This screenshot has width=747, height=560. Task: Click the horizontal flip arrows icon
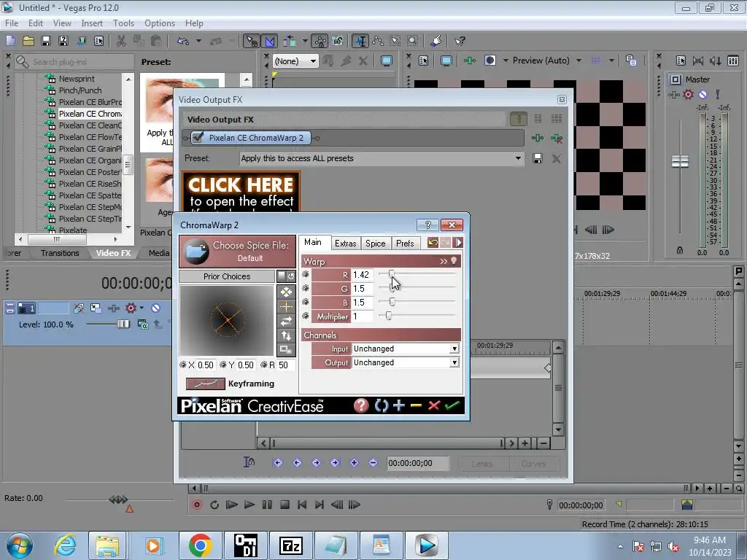(286, 322)
